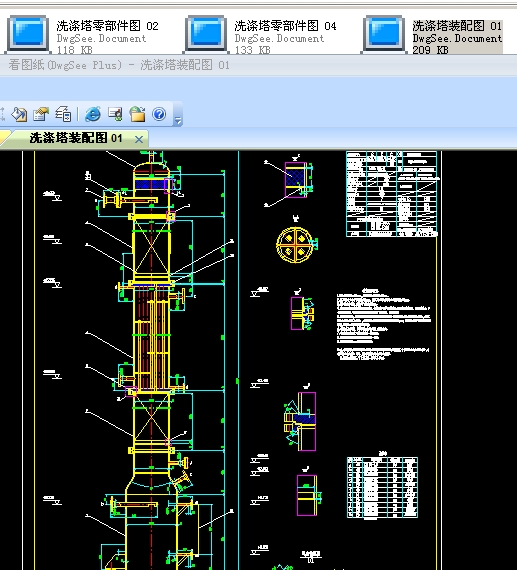Click the 209 KB file size text
Screen dimensions: 517x570
click(430, 50)
